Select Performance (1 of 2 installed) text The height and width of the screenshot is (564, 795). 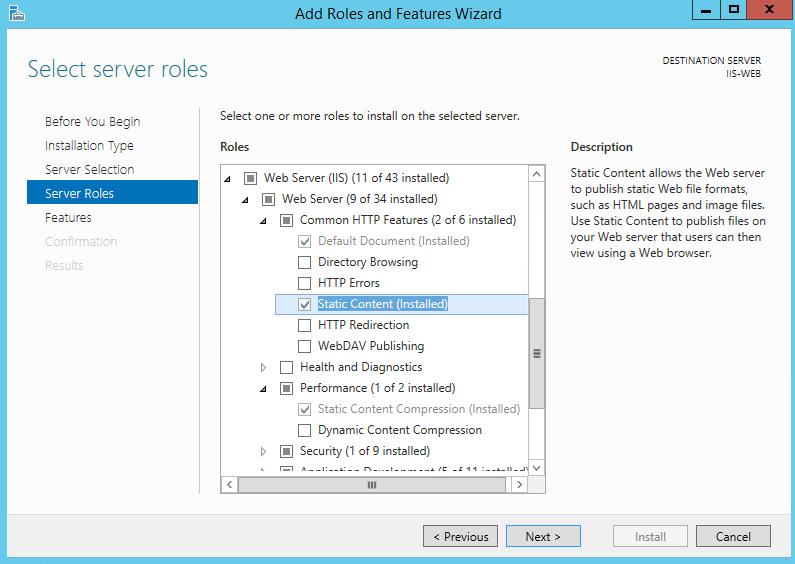pyautogui.click(x=378, y=388)
